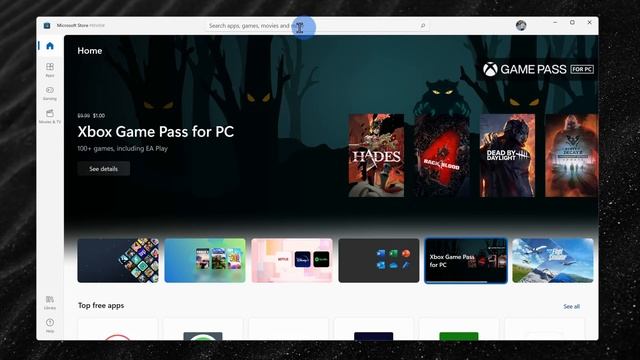Open the Dead by Daylight game cover
Screen dimensions: 640x360
[507, 156]
